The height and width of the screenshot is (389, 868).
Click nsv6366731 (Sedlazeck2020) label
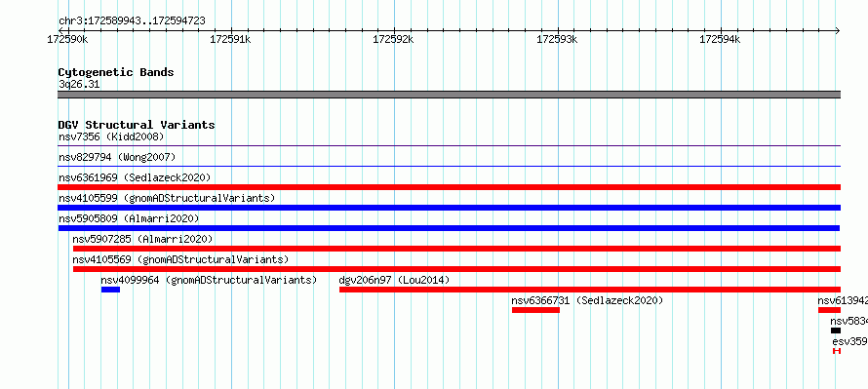[587, 300]
